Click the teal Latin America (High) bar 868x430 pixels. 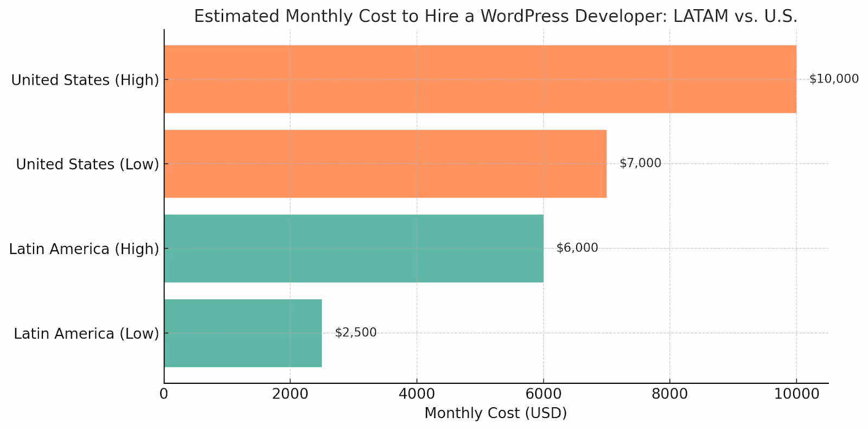tap(354, 248)
